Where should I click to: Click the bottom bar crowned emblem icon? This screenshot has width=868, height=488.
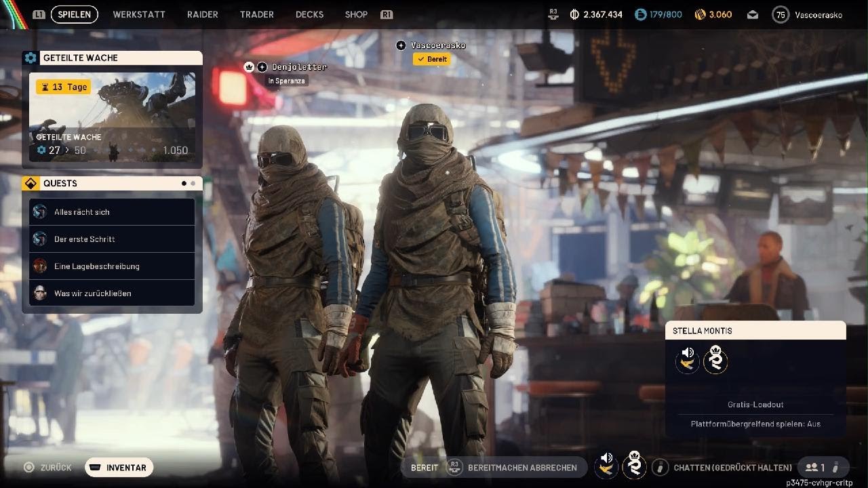[635, 465]
